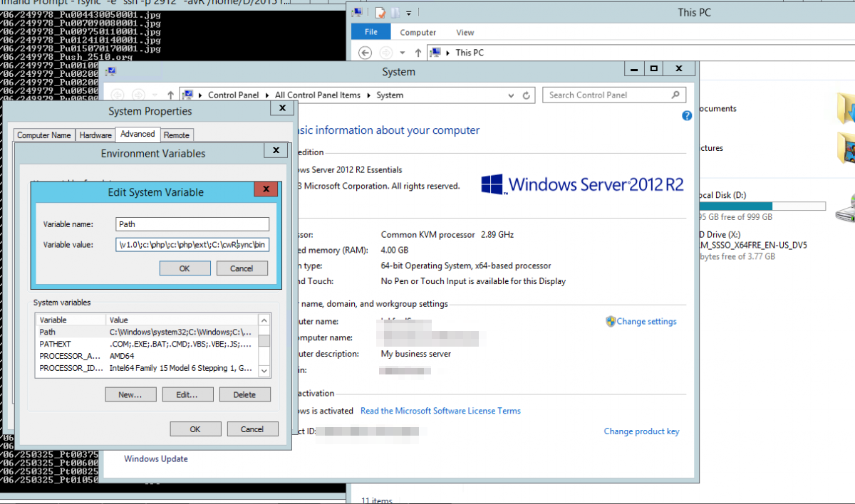This screenshot has width=855, height=504.
Task: Close the Environment Variables dialog
Action: pos(276,151)
